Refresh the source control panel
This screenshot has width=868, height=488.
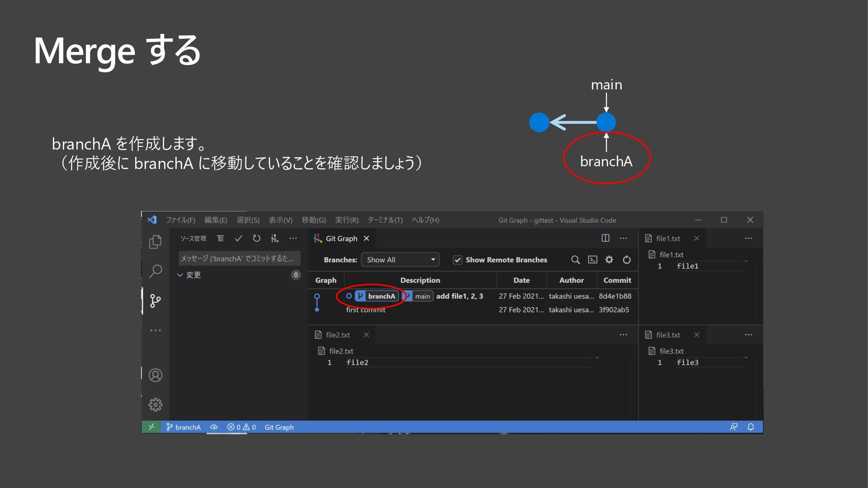coord(256,239)
